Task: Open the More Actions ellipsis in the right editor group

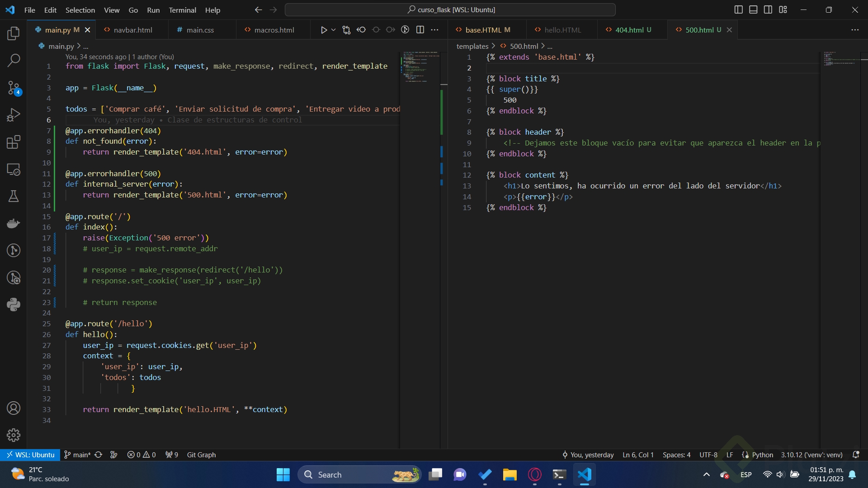Action: (854, 30)
